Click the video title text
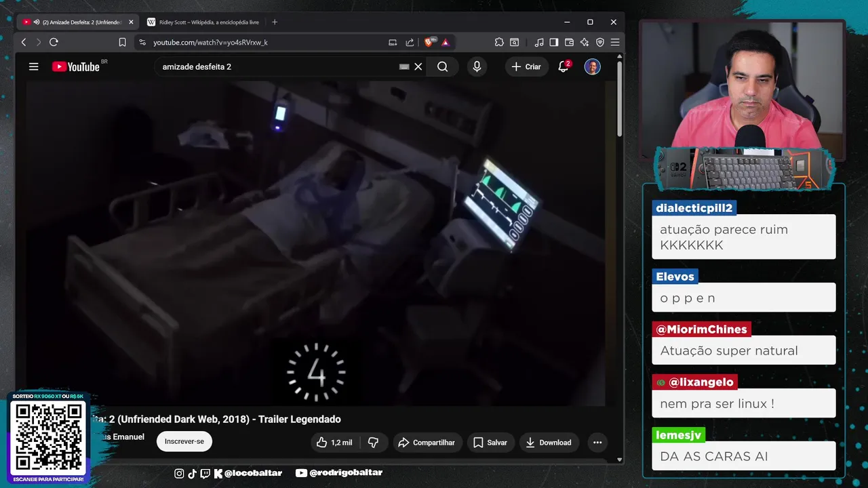Image resolution: width=868 pixels, height=488 pixels. pyautogui.click(x=217, y=420)
